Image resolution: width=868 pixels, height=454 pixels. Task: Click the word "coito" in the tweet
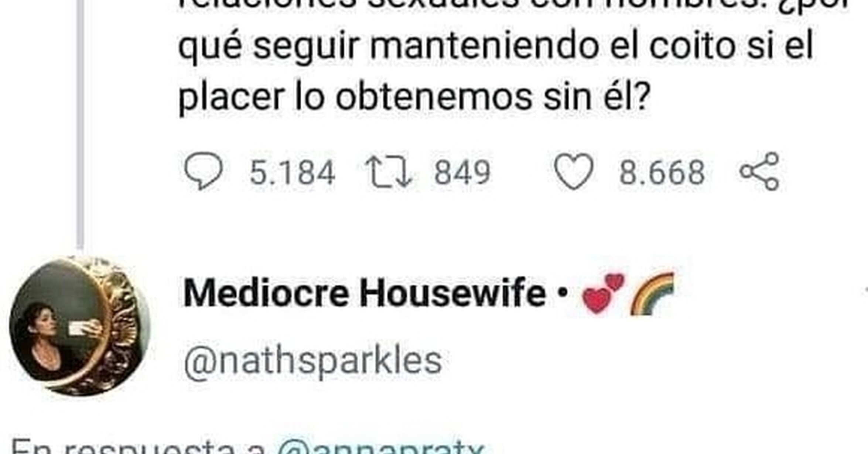pyautogui.click(x=692, y=45)
